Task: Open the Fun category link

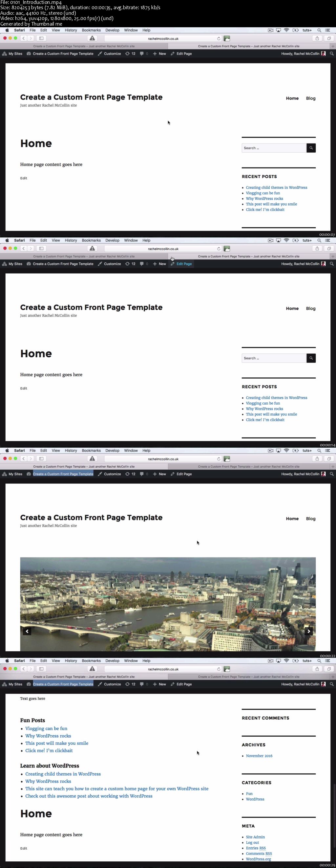Action: point(249,793)
